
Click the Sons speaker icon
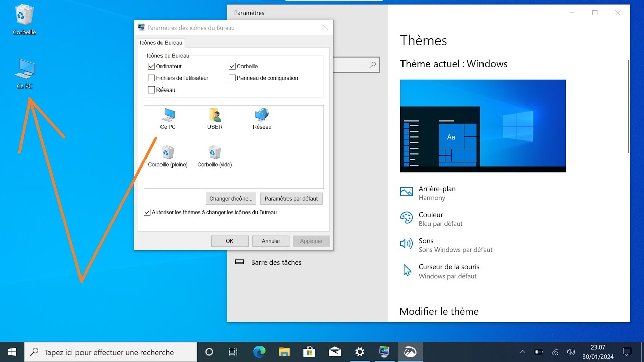click(406, 244)
